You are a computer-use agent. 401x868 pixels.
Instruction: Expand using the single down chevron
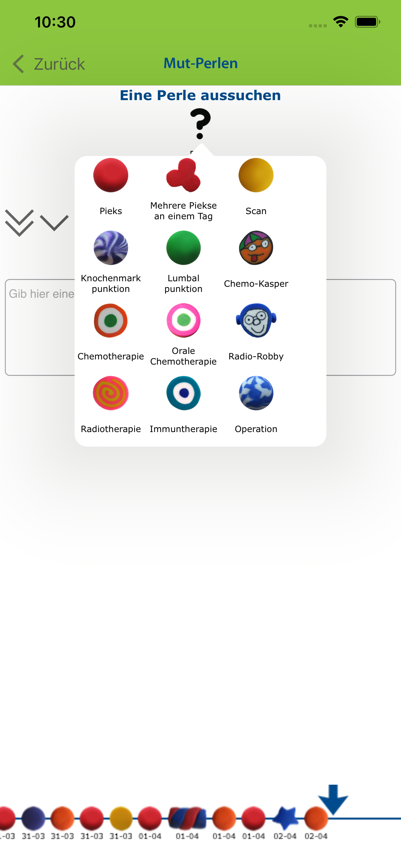[x=54, y=223]
